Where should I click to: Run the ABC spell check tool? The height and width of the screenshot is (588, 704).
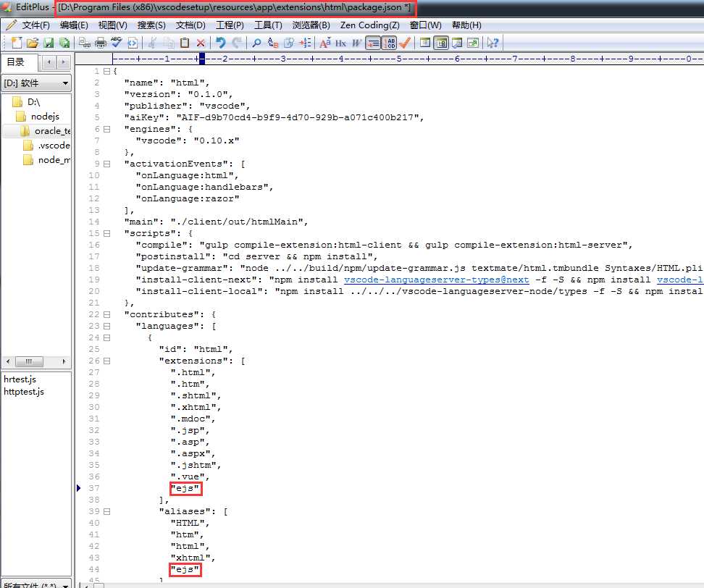click(x=117, y=43)
